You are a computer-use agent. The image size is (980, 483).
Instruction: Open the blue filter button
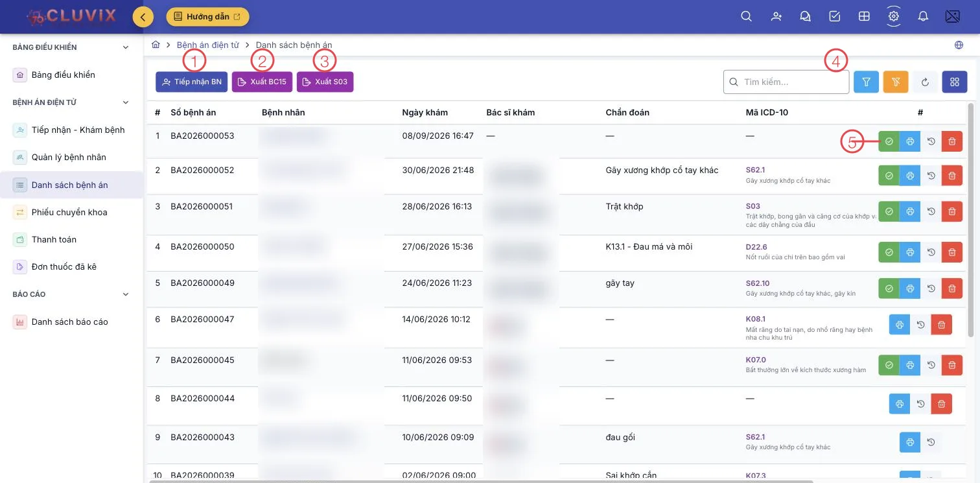866,82
